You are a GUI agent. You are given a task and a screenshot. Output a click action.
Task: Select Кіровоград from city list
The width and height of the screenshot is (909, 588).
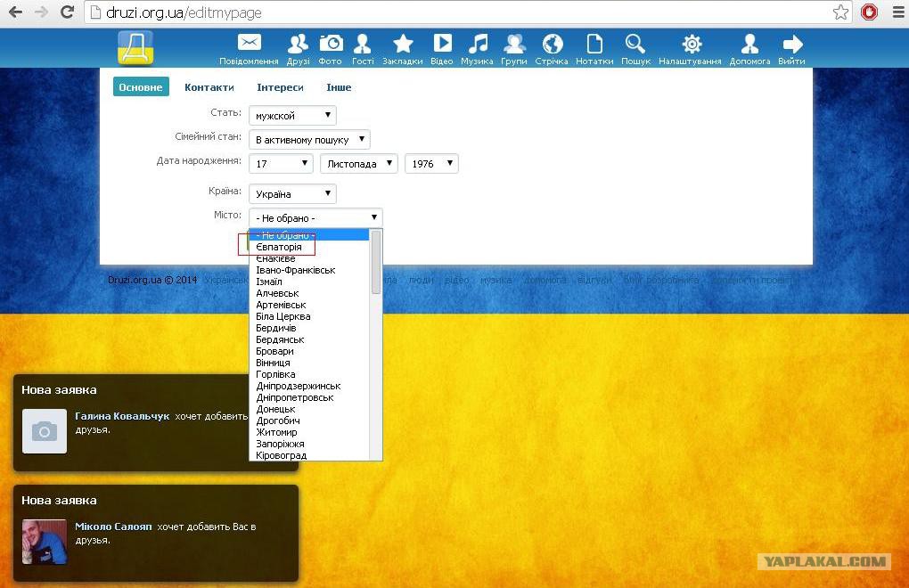pos(309,455)
